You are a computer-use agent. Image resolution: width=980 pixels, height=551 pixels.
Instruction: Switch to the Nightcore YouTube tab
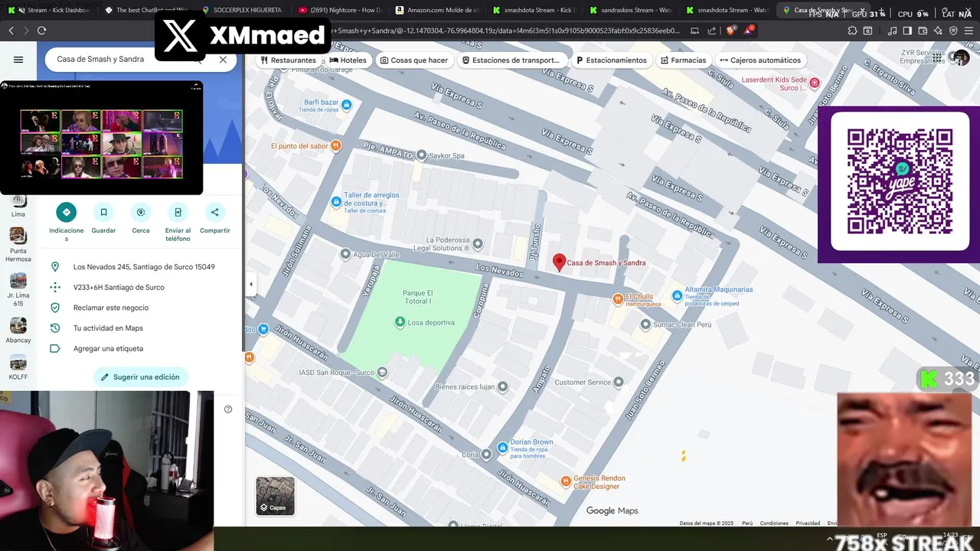click(340, 10)
